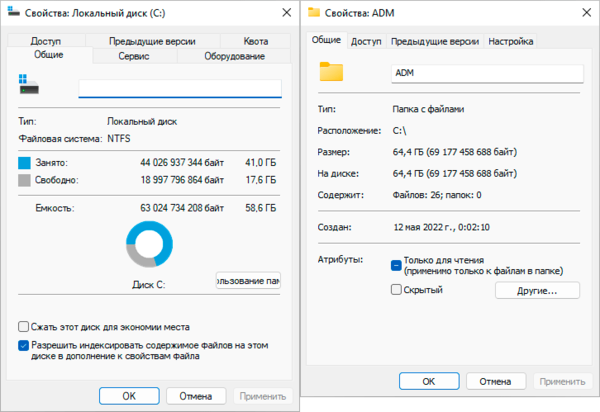Click the ADM yellow folder icon
Screen dimensions: 600x412
[x=331, y=72]
